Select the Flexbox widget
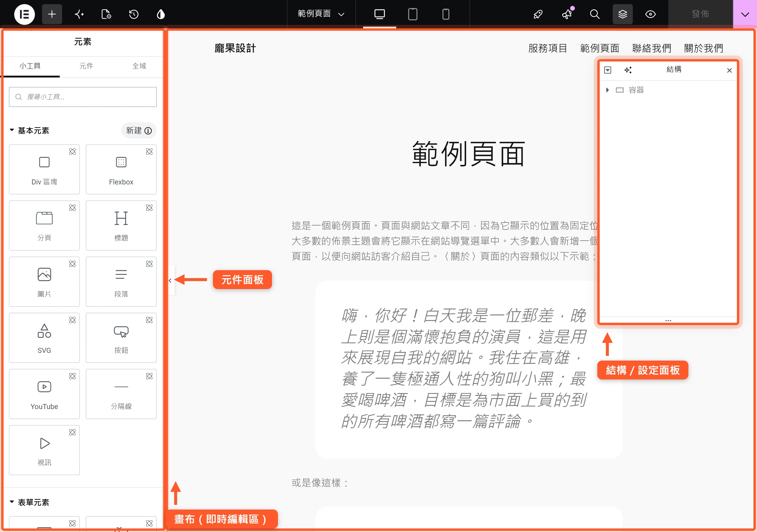Screen dimensions: 757x532 (x=121, y=169)
